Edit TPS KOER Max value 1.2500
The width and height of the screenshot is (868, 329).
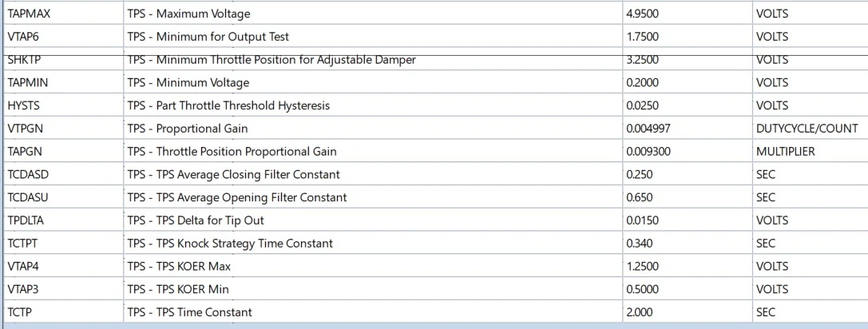(x=687, y=267)
